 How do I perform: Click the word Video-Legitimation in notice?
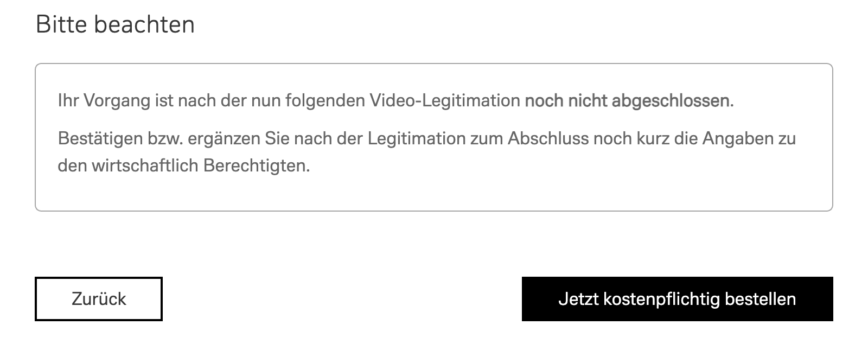[445, 101]
